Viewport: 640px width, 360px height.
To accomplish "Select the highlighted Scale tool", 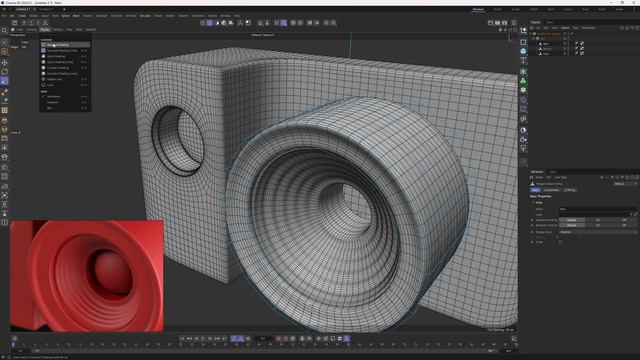I will click(4, 81).
